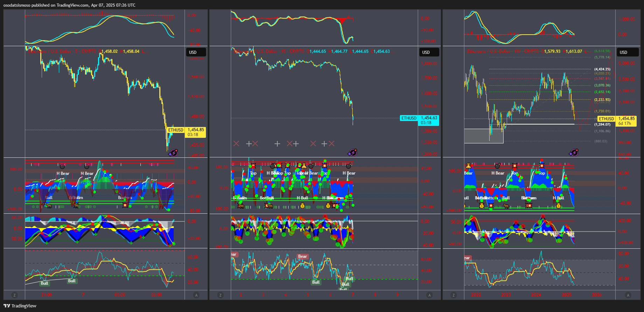Click the yellow ETHUSD label on the weekly chart
The height and width of the screenshot is (312, 644).
pyautogui.click(x=606, y=119)
